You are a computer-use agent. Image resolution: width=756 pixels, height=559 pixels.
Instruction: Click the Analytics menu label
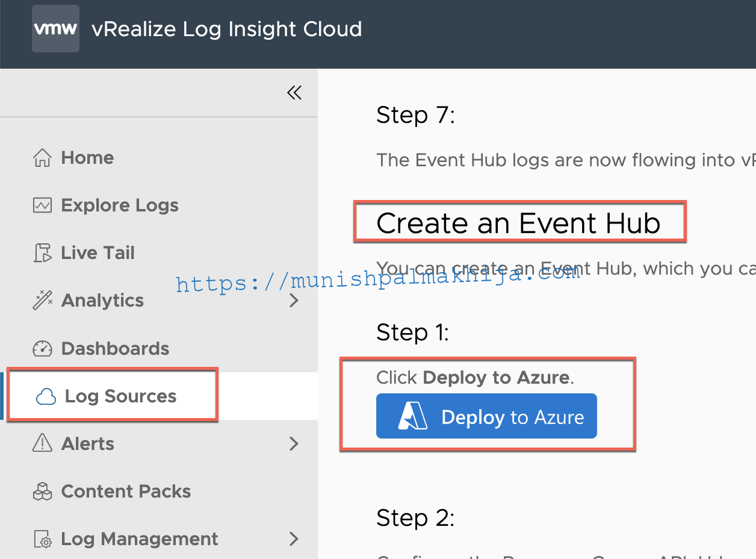tap(102, 301)
